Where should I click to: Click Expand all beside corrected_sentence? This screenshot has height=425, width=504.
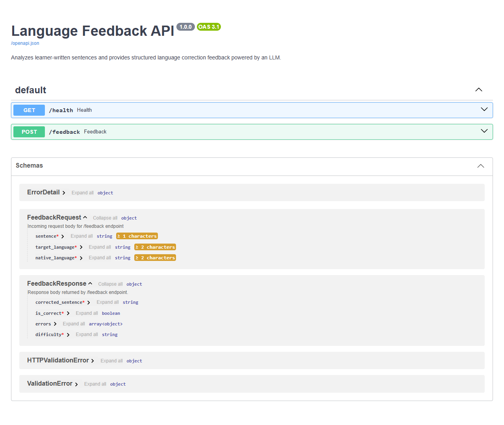coord(107,302)
